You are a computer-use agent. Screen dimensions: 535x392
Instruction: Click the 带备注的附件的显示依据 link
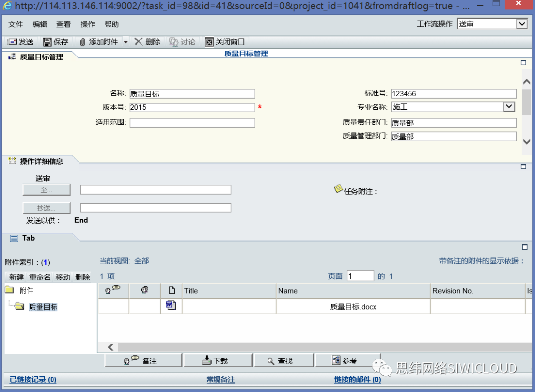click(481, 261)
